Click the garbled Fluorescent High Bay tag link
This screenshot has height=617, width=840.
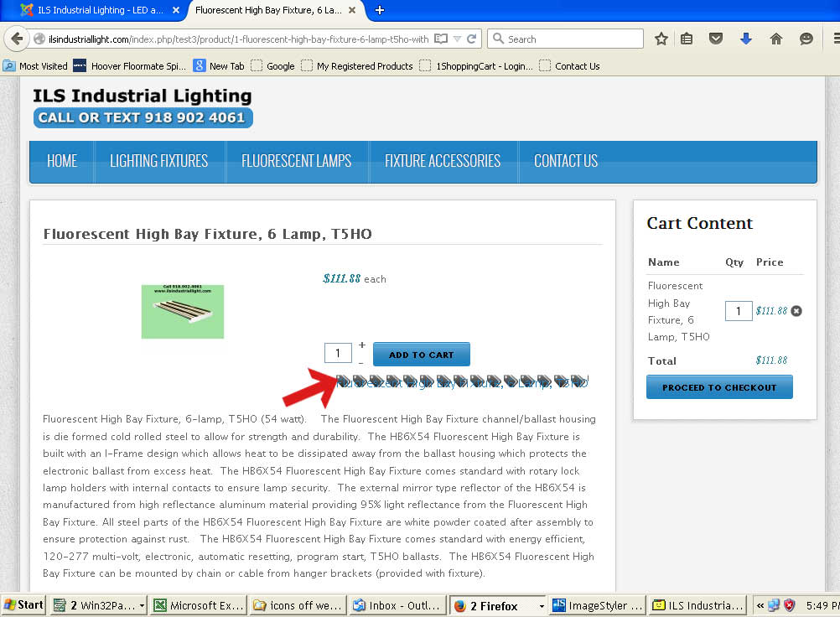point(462,382)
